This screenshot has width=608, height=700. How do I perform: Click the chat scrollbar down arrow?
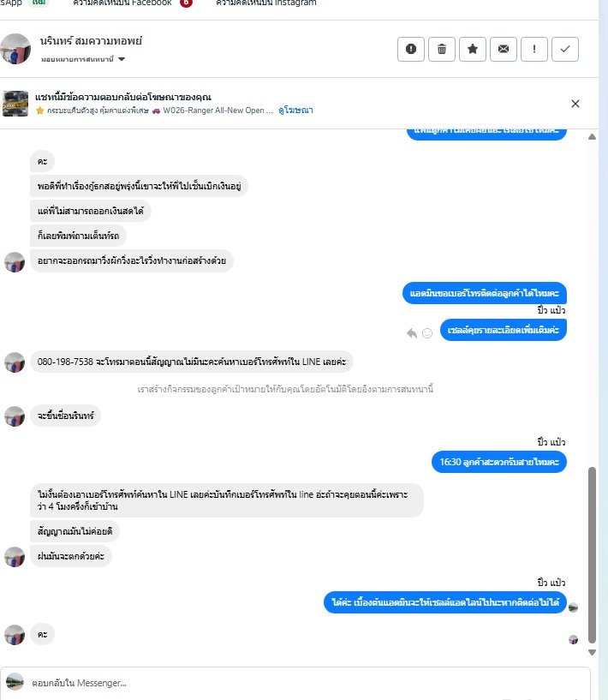(592, 652)
